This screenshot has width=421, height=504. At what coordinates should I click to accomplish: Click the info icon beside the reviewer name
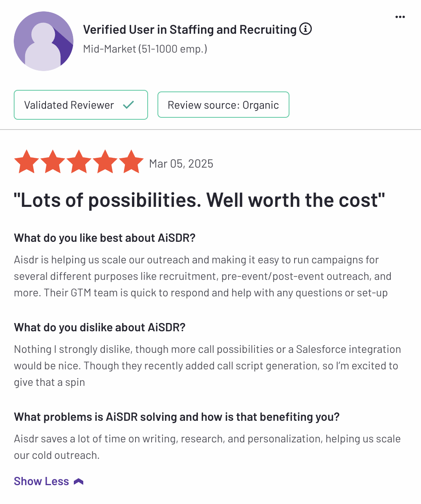[x=306, y=29]
